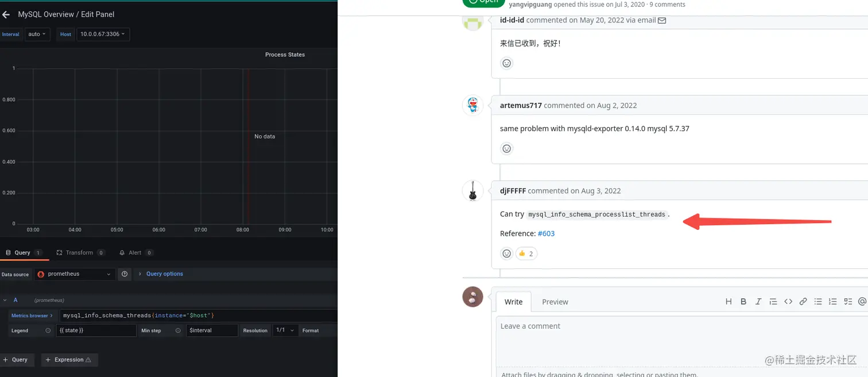Open the Resolution 1/1 dropdown
The image size is (868, 377).
(x=285, y=330)
